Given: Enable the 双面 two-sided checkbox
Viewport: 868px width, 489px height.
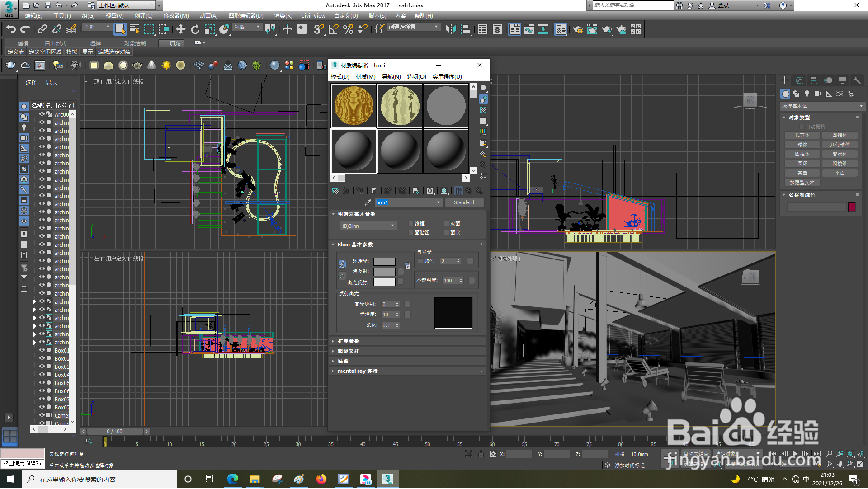Looking at the screenshot, I should click(447, 224).
